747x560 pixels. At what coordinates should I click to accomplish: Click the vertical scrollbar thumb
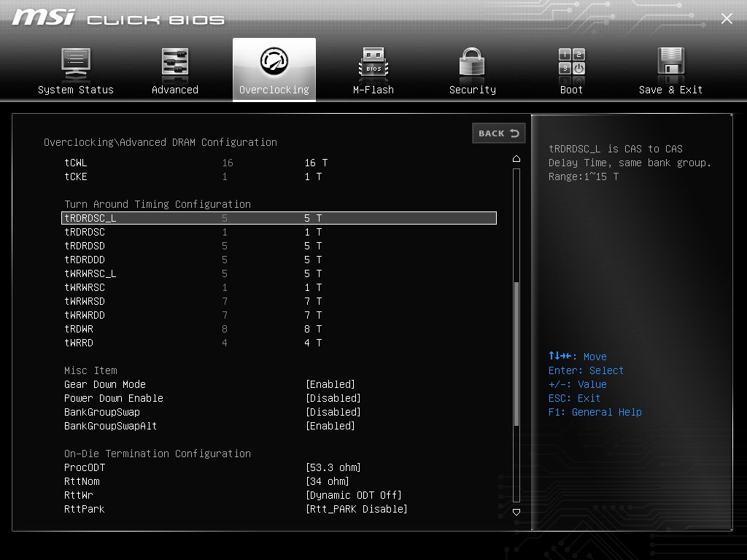516,354
